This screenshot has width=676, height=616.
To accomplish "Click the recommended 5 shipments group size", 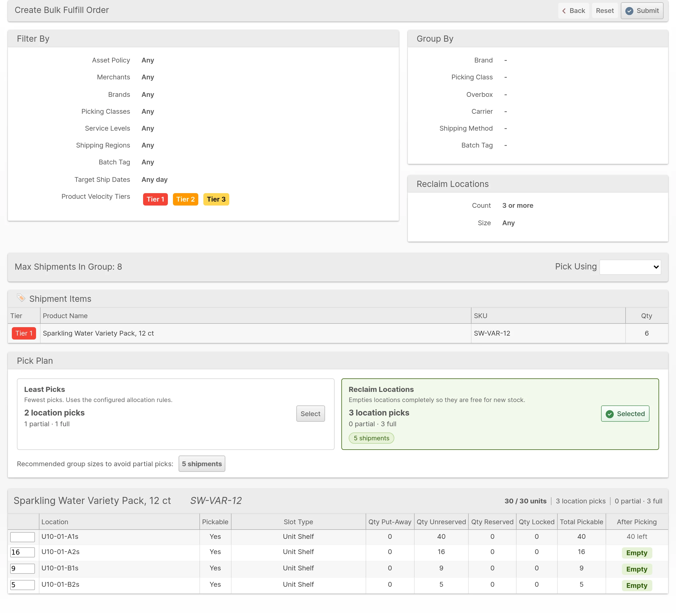I will click(201, 463).
